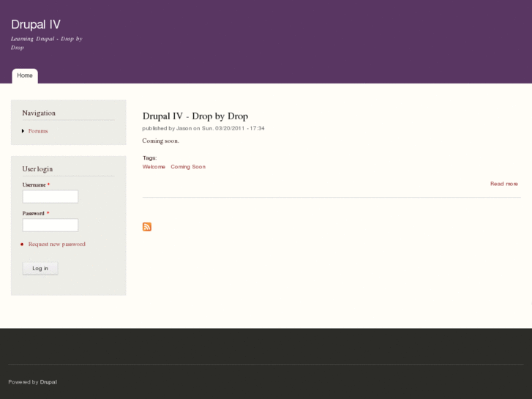Expand the Forums navigation arrow
The image size is (532, 399).
coord(23,131)
